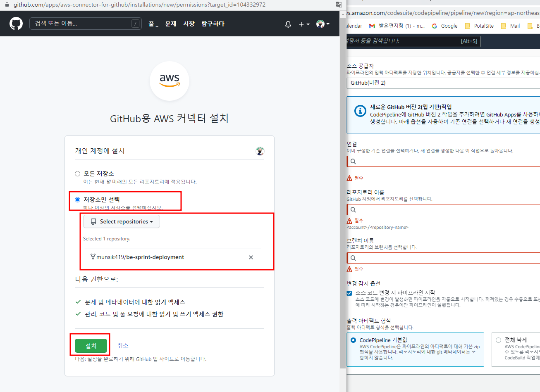
Task: Open the 탐구하다 nav item
Action: 213,24
